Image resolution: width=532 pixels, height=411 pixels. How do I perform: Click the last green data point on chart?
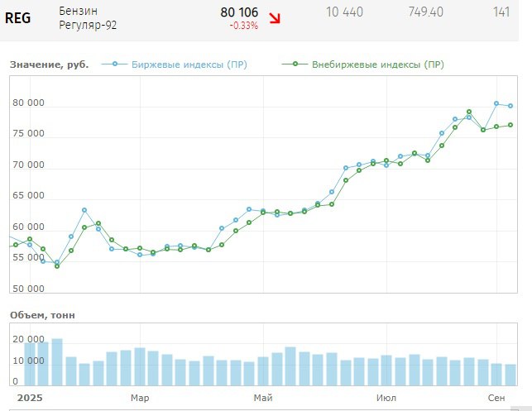510,125
